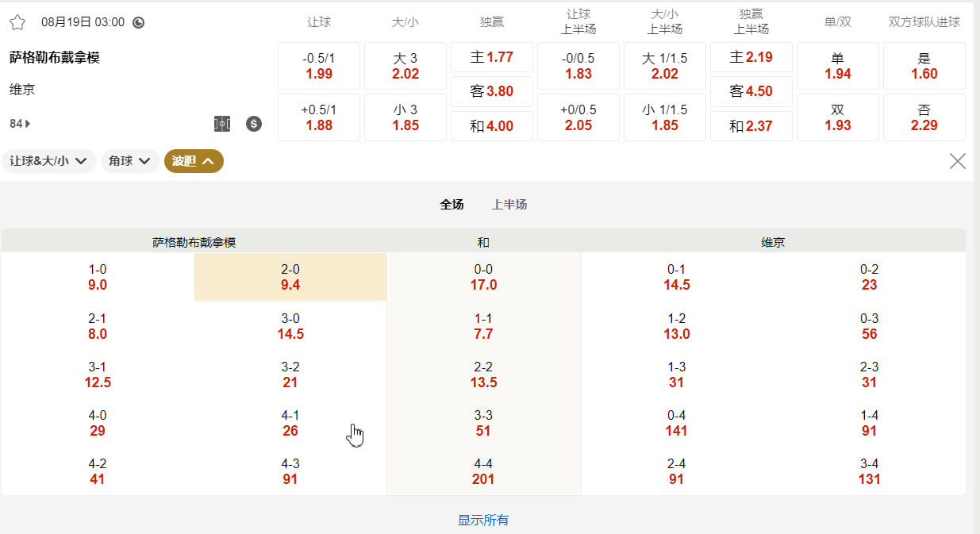Pick away score 1-2 at 13.0

point(677,326)
